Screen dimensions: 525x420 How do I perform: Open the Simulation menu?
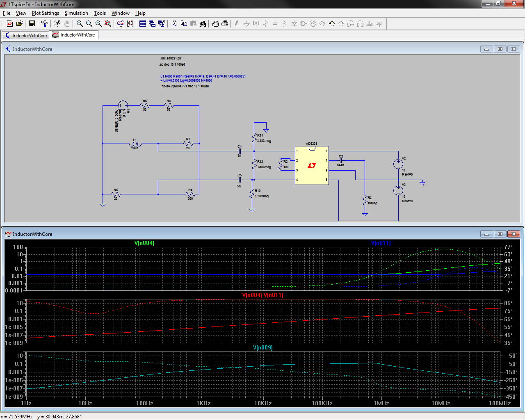click(76, 13)
